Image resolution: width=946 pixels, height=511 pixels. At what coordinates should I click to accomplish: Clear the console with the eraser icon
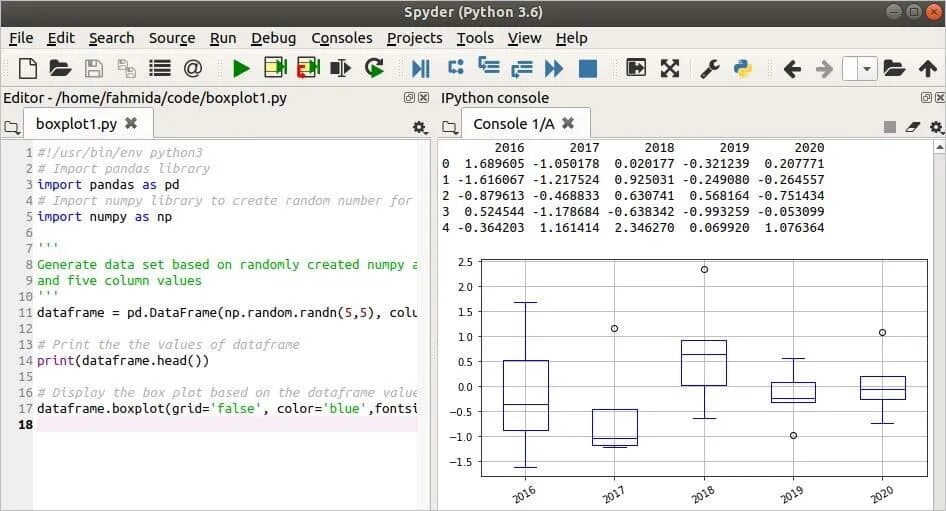(x=913, y=127)
